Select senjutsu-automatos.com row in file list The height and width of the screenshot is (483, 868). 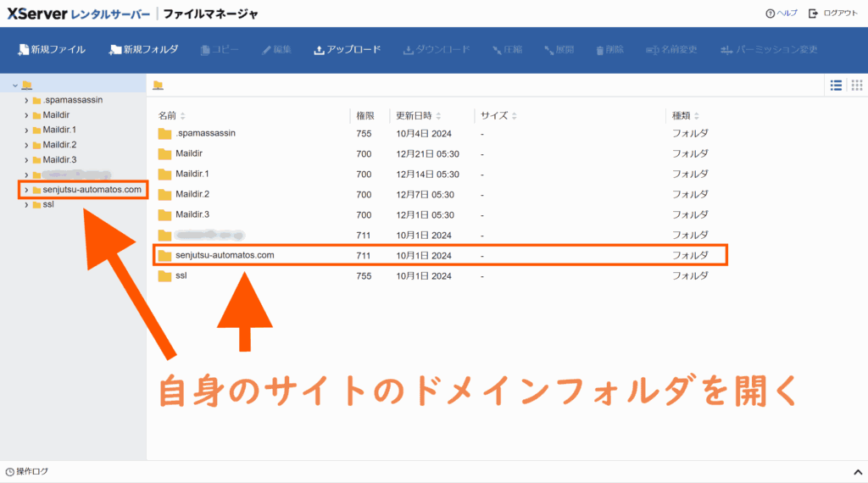(225, 255)
